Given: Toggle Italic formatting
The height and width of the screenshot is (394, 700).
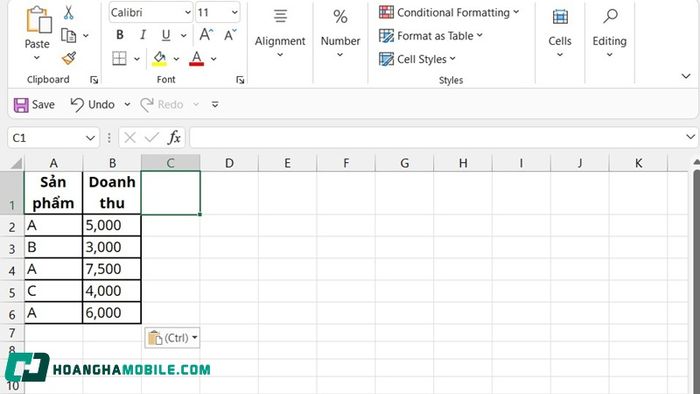Looking at the screenshot, I should click(143, 35).
